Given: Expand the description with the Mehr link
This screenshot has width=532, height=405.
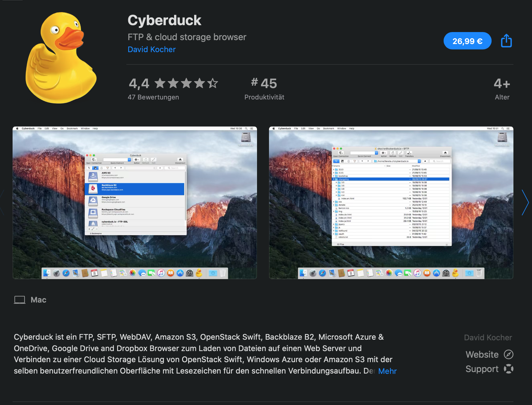Looking at the screenshot, I should (x=387, y=371).
